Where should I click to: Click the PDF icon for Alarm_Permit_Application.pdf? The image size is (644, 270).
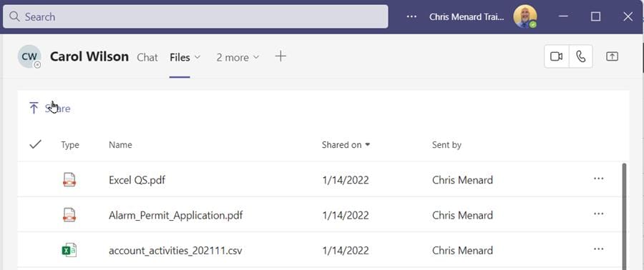69,215
